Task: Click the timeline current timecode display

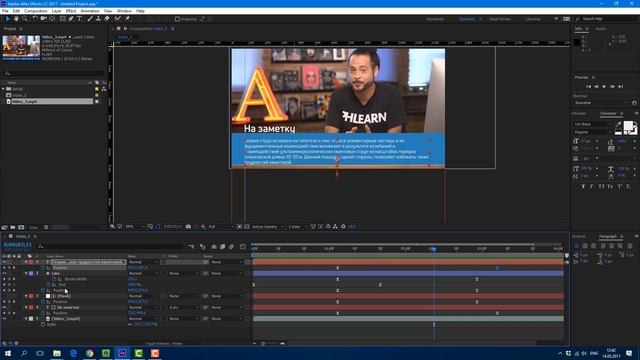Action: [x=17, y=245]
